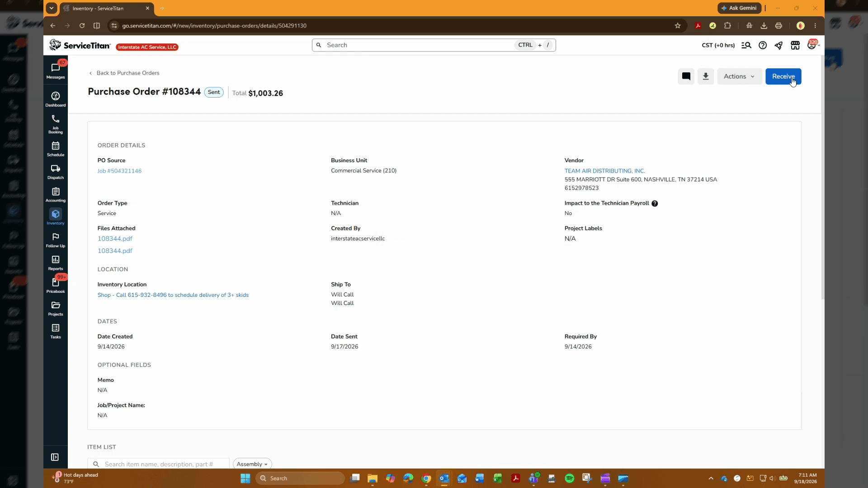Open the Messages sidebar icon
The height and width of the screenshot is (488, 868).
point(56,70)
